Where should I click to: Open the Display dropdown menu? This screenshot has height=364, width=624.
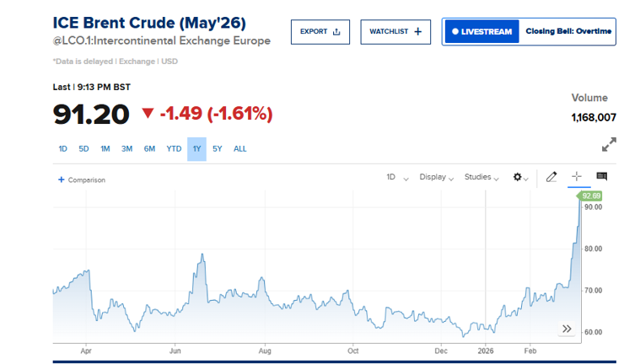coord(437,177)
